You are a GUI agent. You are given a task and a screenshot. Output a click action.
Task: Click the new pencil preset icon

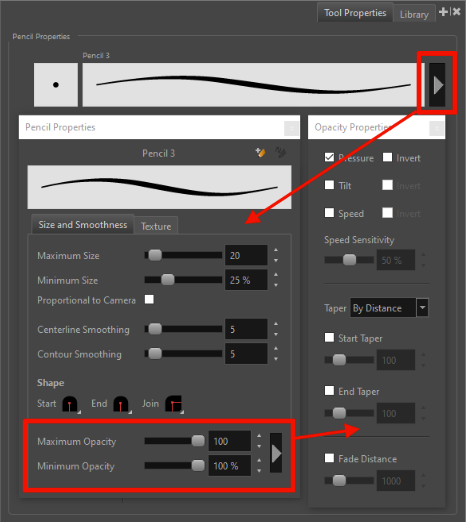[260, 152]
